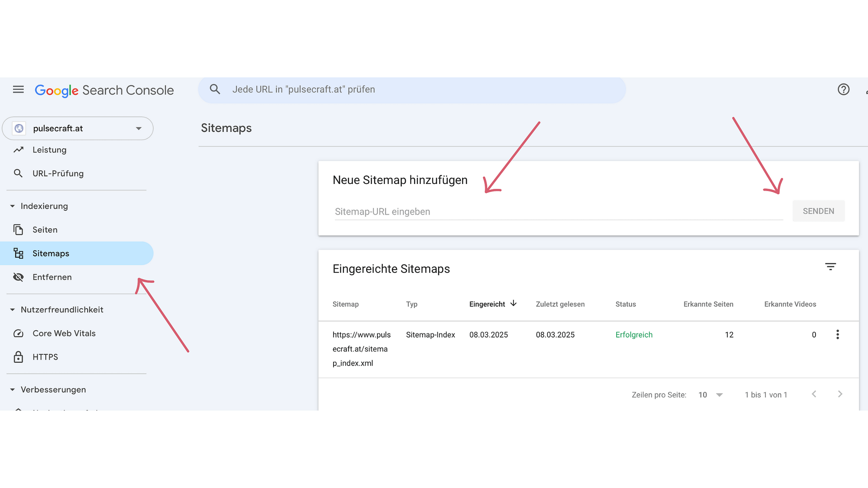
Task: Click the Erfolgreich status text
Action: click(634, 335)
